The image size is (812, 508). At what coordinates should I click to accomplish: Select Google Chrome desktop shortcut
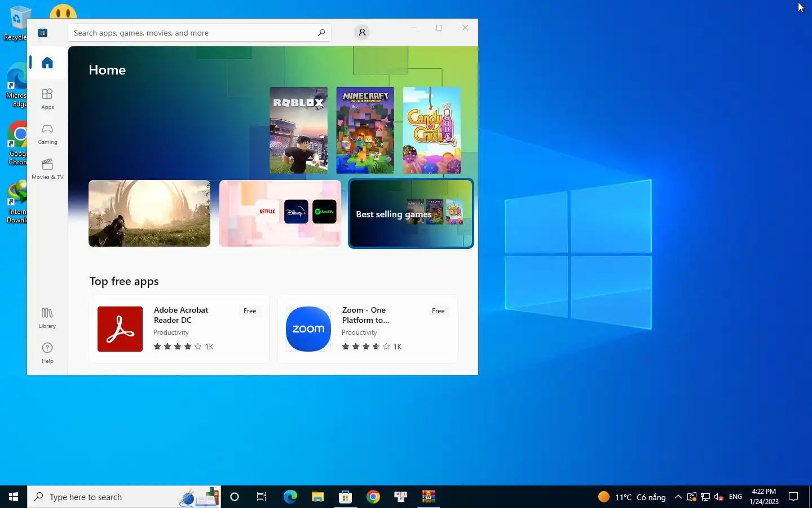click(x=17, y=143)
